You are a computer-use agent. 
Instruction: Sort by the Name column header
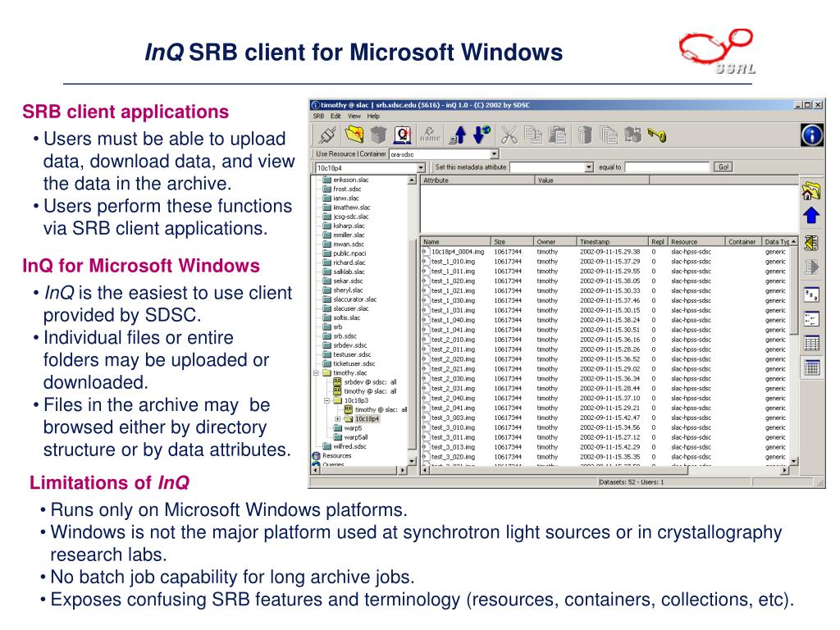456,242
